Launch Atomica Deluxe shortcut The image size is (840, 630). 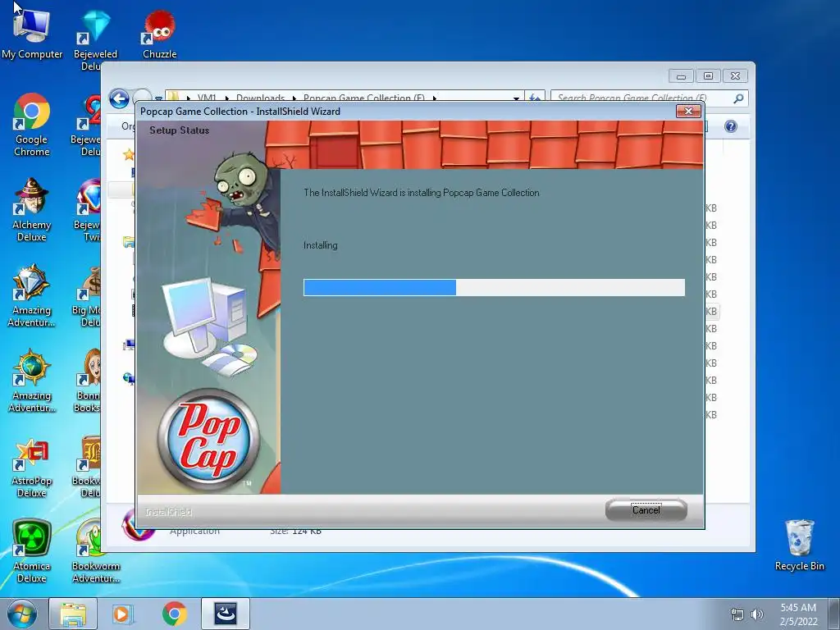pyautogui.click(x=32, y=550)
